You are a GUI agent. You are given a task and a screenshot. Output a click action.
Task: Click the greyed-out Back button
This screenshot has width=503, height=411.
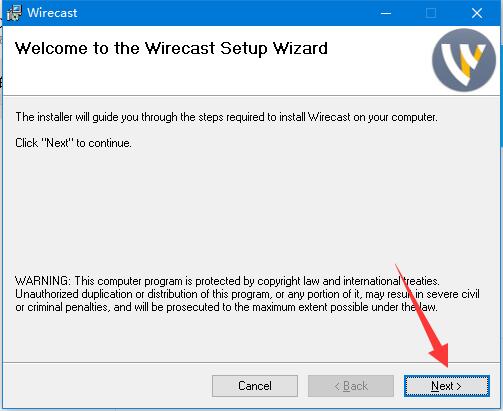(351, 386)
